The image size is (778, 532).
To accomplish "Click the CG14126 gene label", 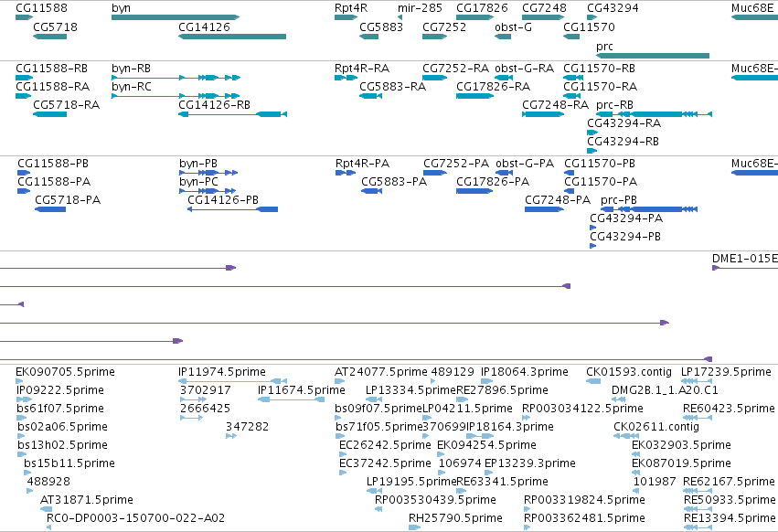I will (x=204, y=27).
